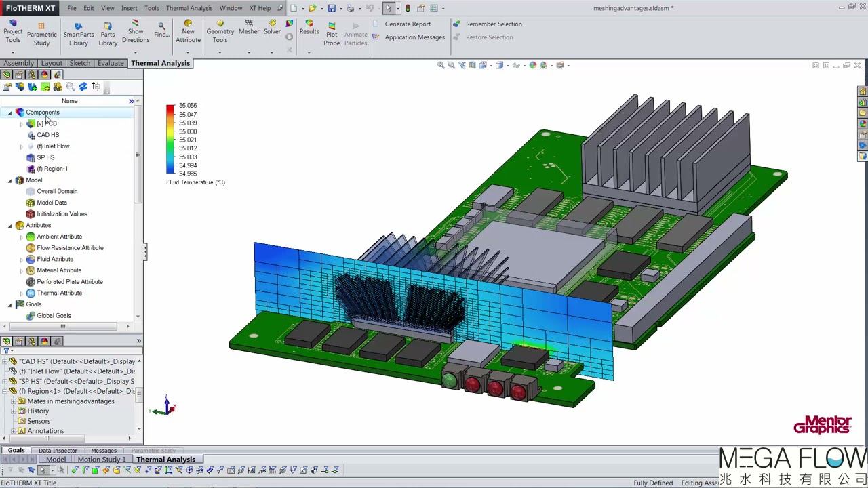Open the Parametric Study tool
Image resolution: width=868 pixels, height=488 pixels.
click(x=41, y=34)
